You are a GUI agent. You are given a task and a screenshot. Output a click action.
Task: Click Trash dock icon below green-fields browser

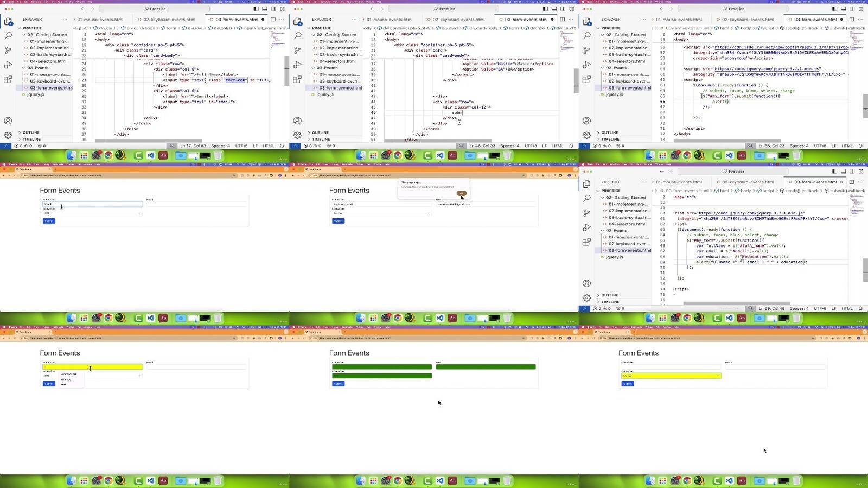click(x=507, y=480)
